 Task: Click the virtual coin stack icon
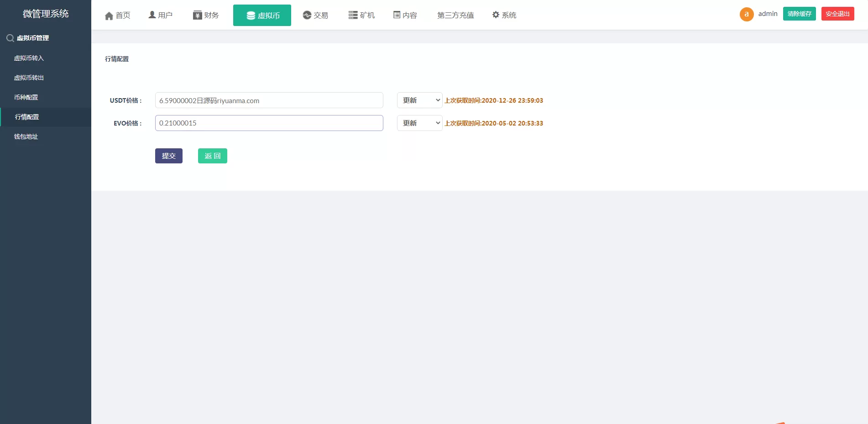tap(251, 16)
